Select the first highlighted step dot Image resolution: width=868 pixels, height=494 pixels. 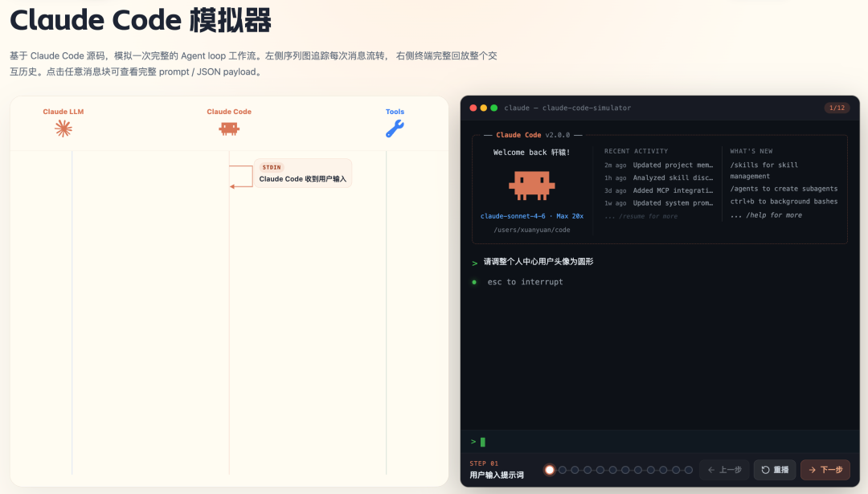coord(550,470)
